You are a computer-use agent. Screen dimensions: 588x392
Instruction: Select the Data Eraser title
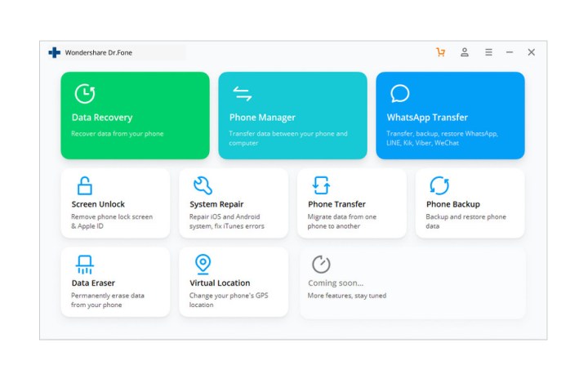(93, 283)
